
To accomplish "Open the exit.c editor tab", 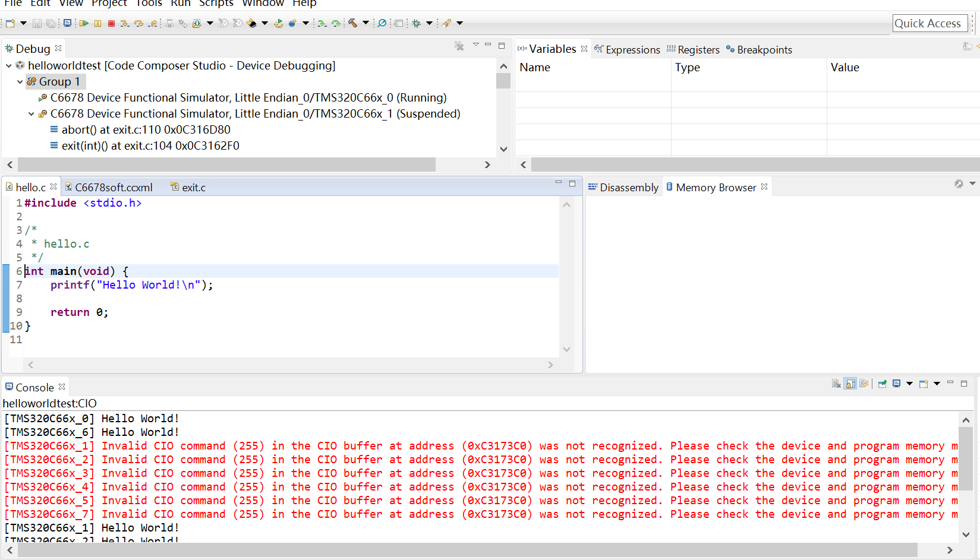I will click(188, 187).
